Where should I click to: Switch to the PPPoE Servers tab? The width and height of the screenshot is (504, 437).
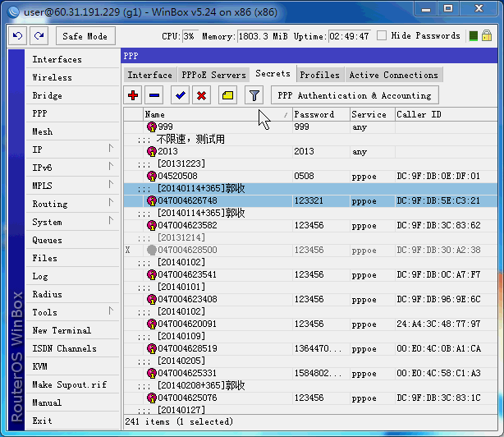(213, 75)
